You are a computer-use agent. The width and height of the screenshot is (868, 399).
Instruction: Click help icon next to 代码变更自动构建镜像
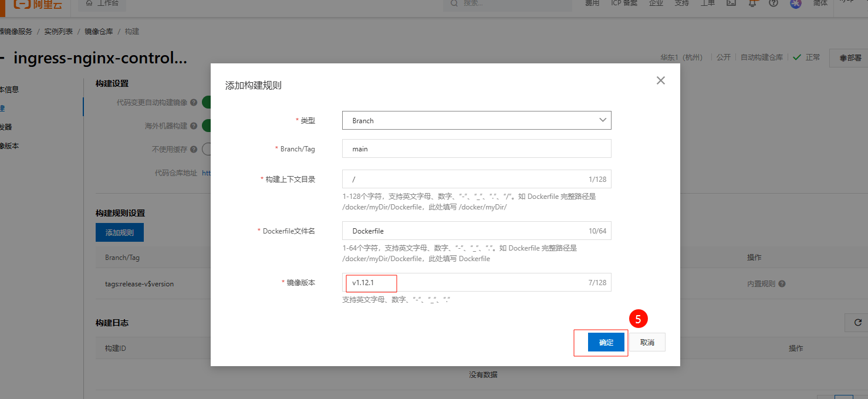click(x=194, y=103)
